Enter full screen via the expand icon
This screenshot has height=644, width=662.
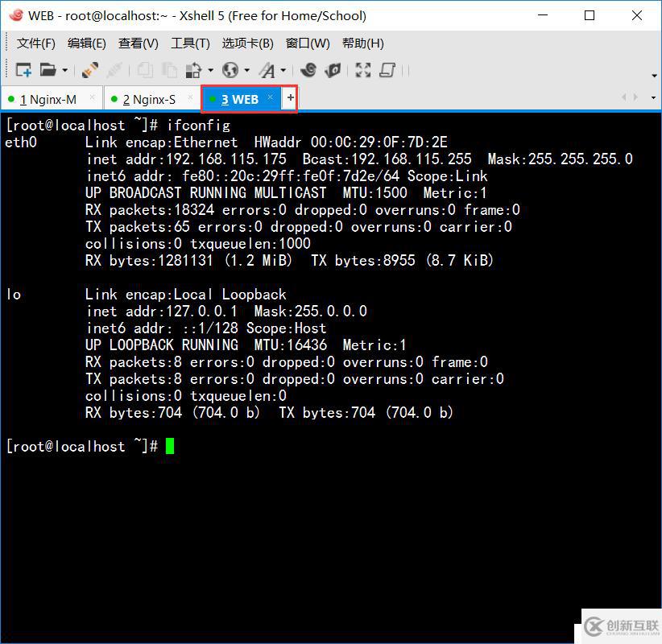(x=362, y=70)
